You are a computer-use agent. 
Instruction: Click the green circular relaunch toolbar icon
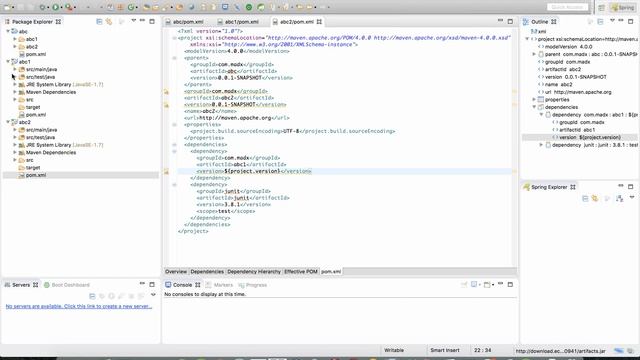[x=131, y=7]
